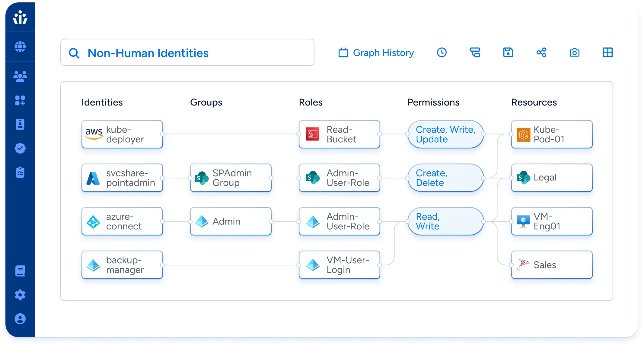Select the kube-deployer identity node

[x=122, y=134]
